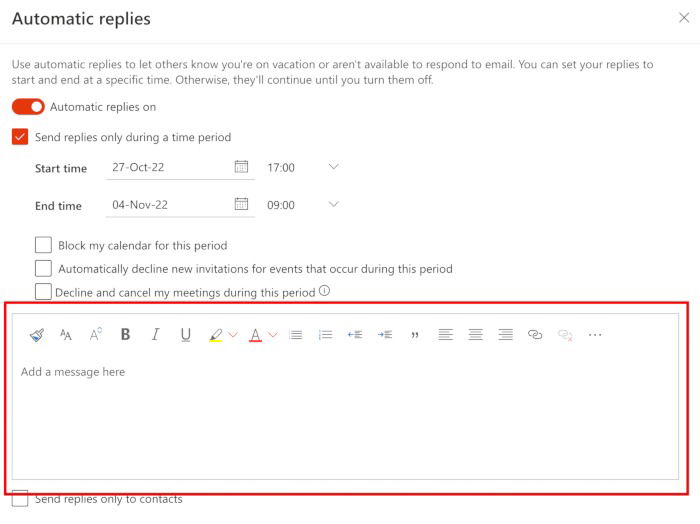Toggle italic formatting
Screen dimensions: 700x524
[156, 335]
